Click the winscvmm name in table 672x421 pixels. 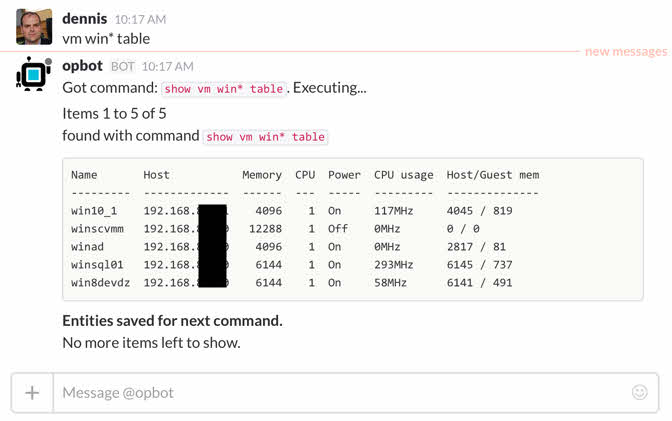[x=97, y=229]
